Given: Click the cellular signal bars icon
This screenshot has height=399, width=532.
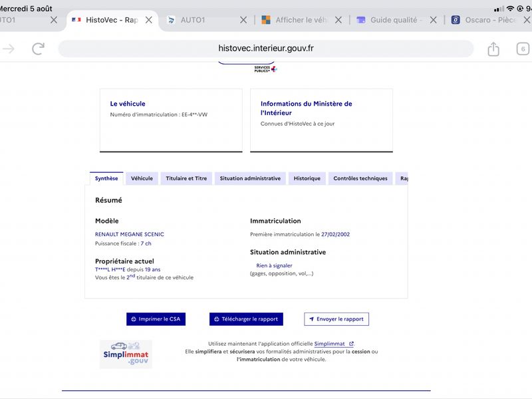Looking at the screenshot, I should coord(499,9).
